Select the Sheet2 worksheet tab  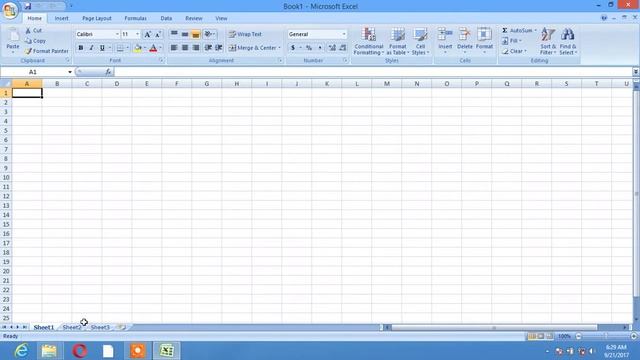(72, 327)
